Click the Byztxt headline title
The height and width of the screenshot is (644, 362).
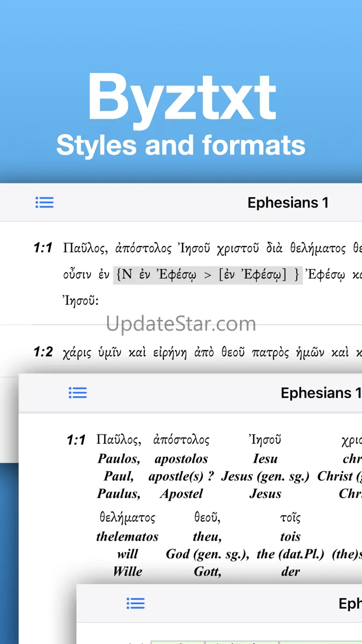coord(181,98)
